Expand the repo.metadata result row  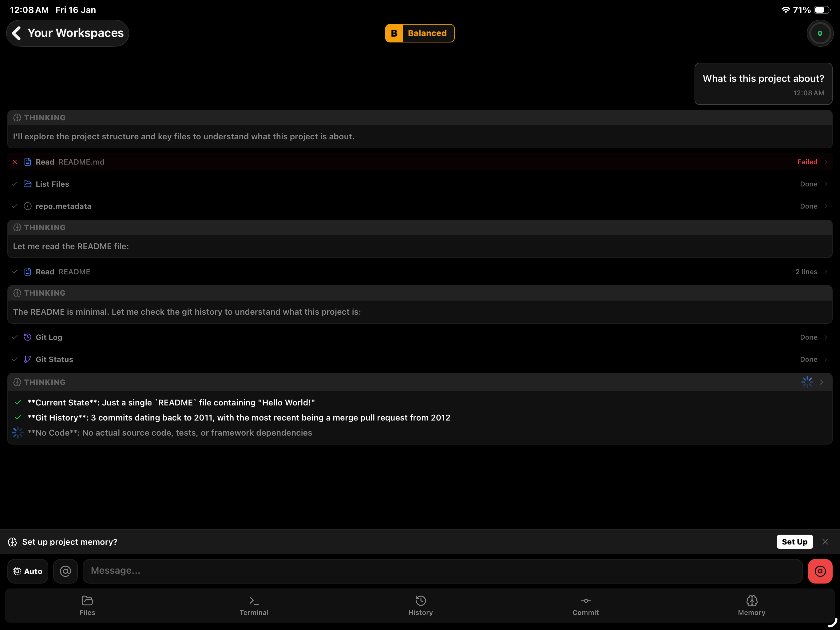pyautogui.click(x=420, y=206)
